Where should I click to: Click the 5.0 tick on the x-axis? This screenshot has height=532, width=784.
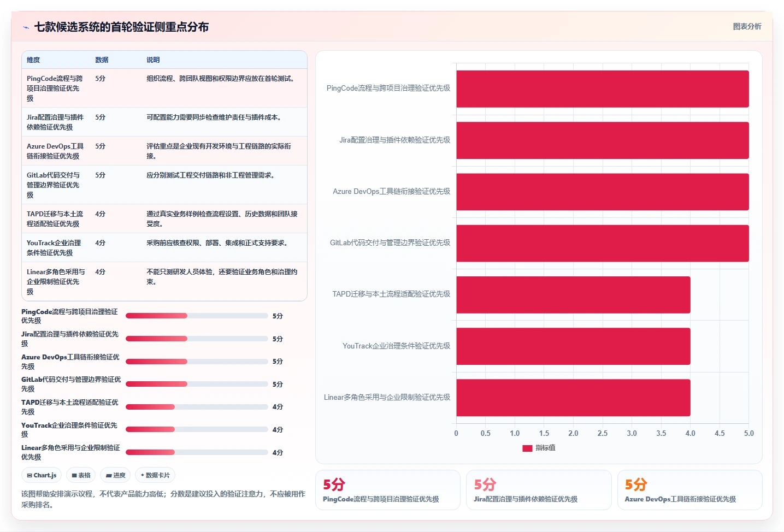(749, 433)
